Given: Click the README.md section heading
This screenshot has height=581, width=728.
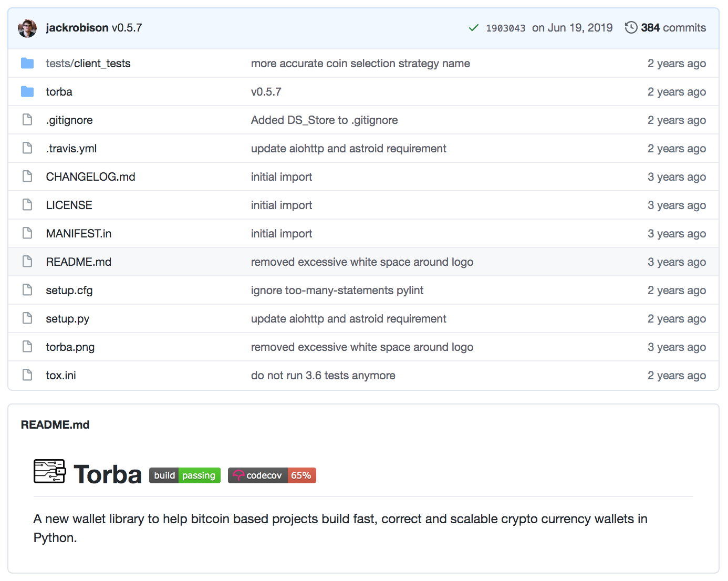Looking at the screenshot, I should pyautogui.click(x=55, y=424).
